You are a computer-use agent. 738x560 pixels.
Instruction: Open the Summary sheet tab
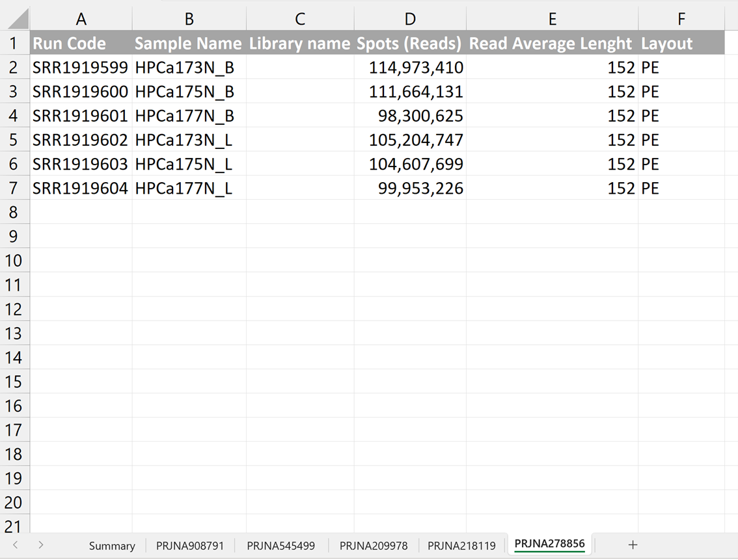point(112,546)
